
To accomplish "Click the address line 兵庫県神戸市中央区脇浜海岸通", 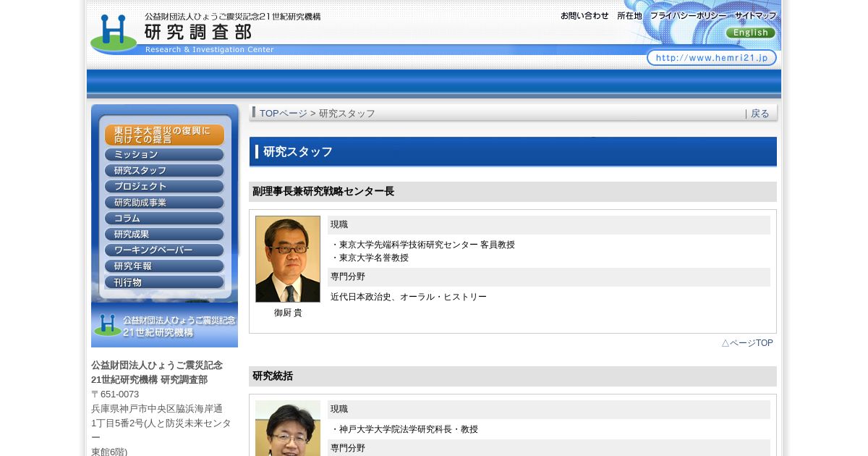I will (157, 409).
